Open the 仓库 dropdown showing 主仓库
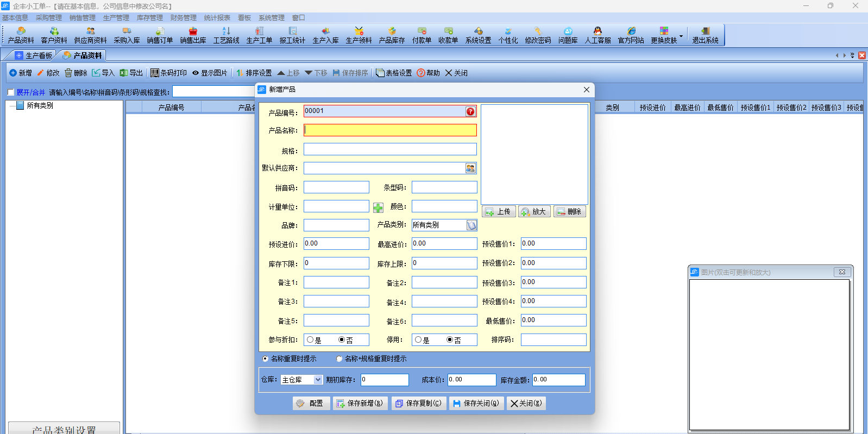Viewport: 868px width, 434px height. point(318,380)
